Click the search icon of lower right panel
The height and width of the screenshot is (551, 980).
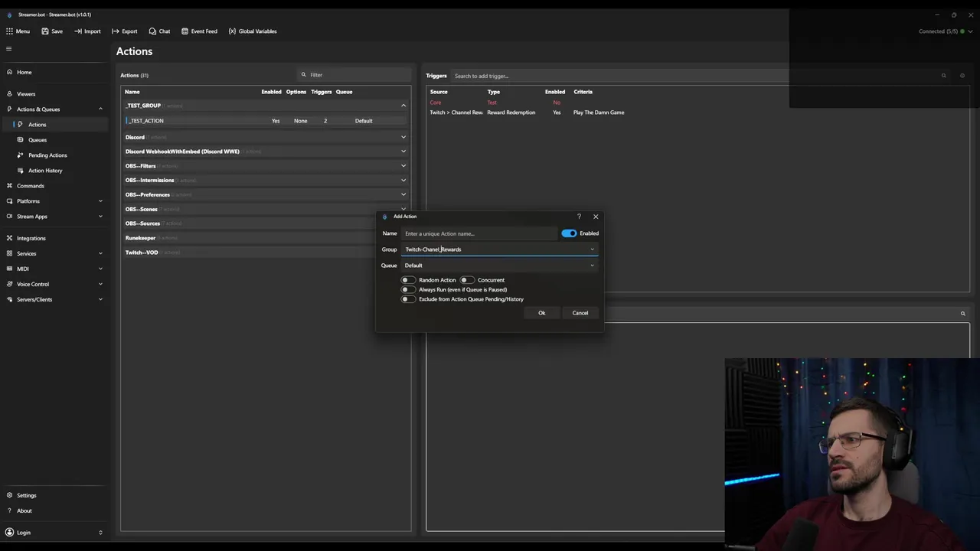pyautogui.click(x=962, y=313)
